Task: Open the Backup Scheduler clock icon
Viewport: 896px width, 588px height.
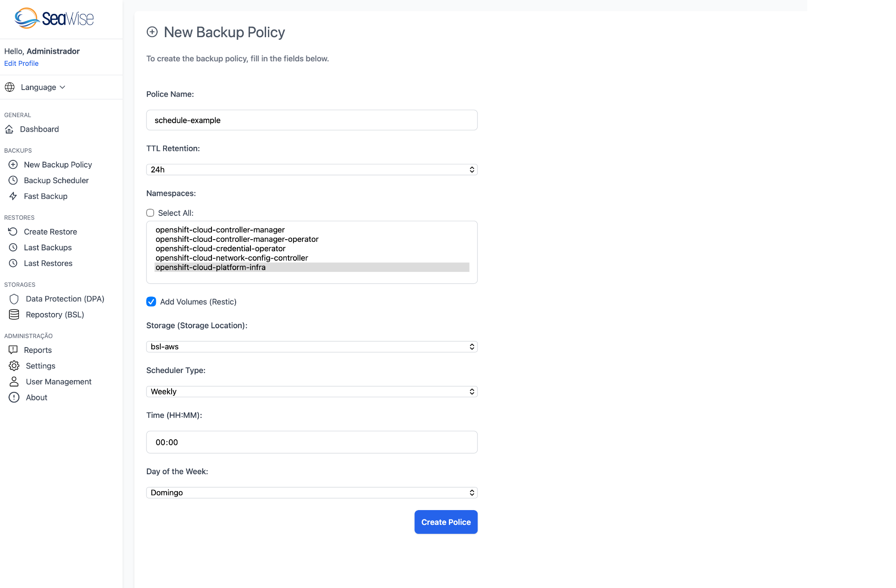Action: click(13, 180)
